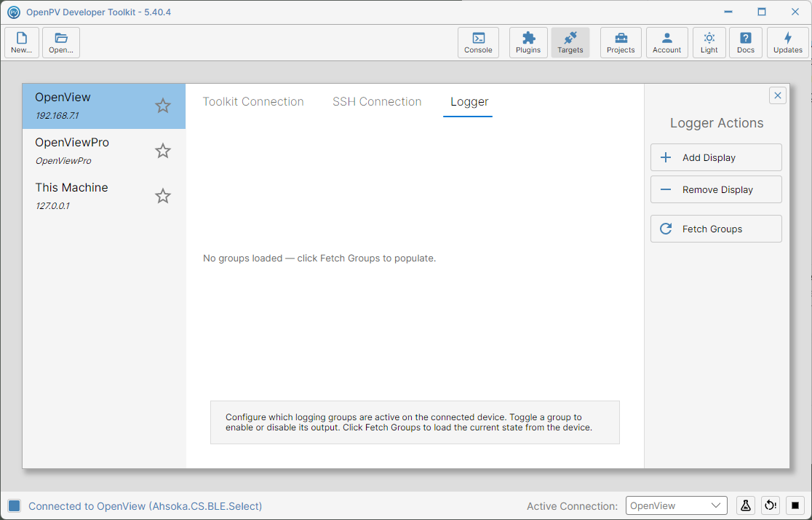This screenshot has width=812, height=520.
Task: Open a file using the Open... folder icon
Action: [x=61, y=42]
